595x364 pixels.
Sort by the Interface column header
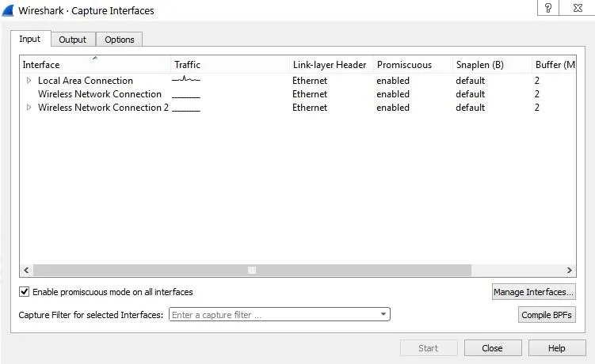point(95,64)
